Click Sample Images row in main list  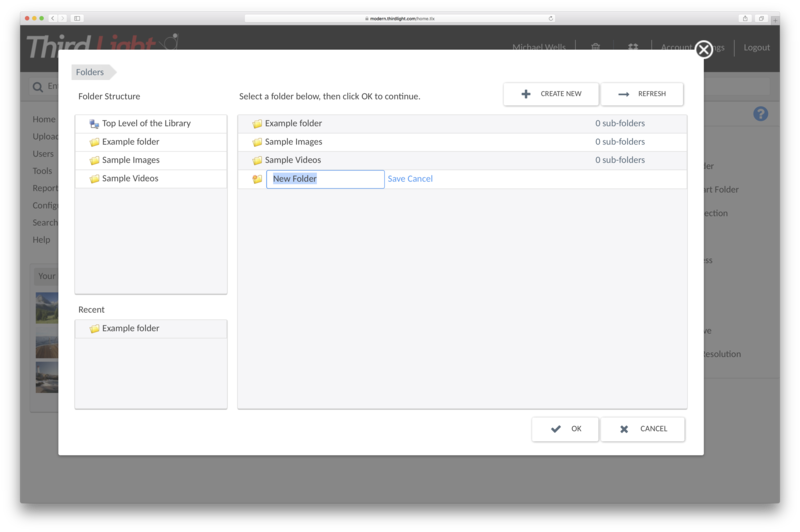click(462, 142)
